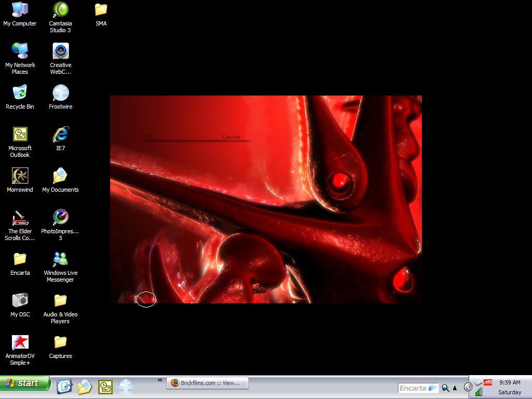Open the IE7 desktop shortcut
Screen dimensions: 532x399
(x=60, y=135)
